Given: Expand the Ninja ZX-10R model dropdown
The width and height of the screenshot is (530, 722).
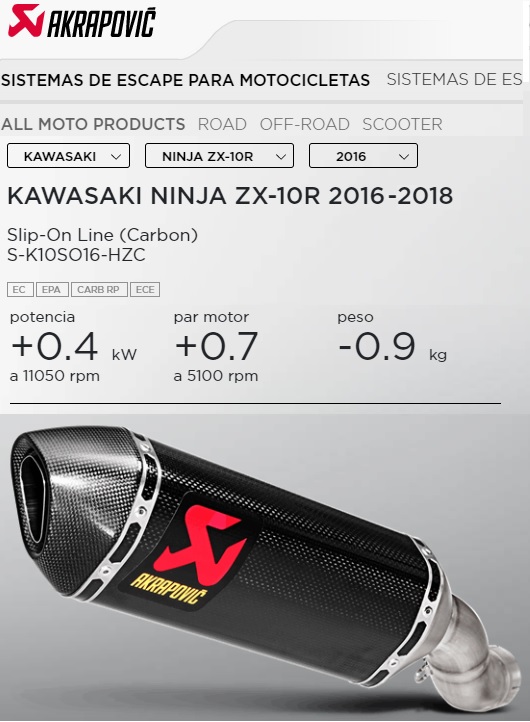Looking at the screenshot, I should 219,156.
